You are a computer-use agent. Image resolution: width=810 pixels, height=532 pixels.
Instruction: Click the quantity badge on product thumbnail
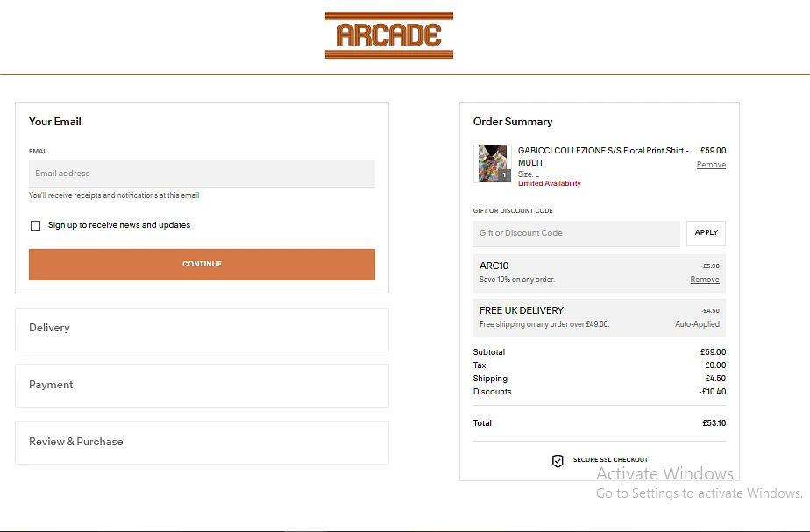coord(505,175)
